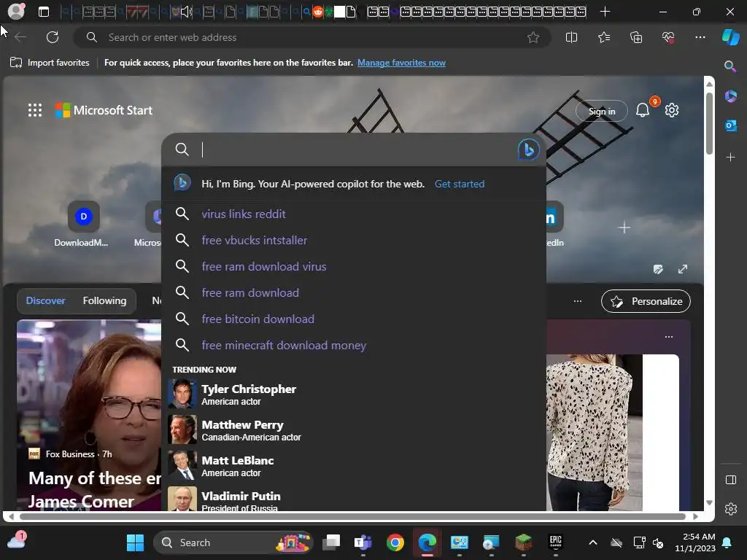The image size is (747, 560).
Task: Click the Sign in button
Action: (x=602, y=111)
